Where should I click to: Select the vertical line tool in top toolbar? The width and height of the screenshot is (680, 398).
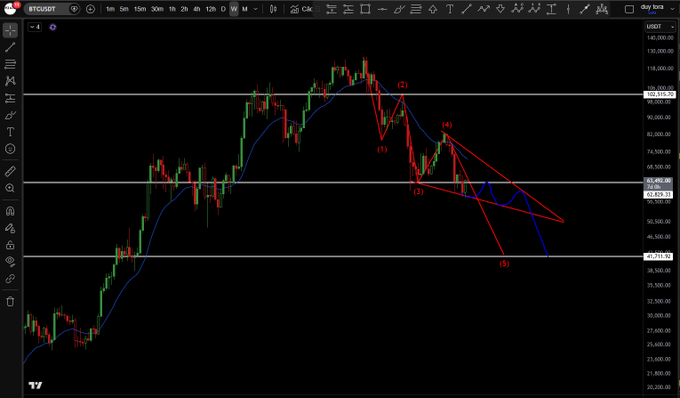tap(568, 9)
